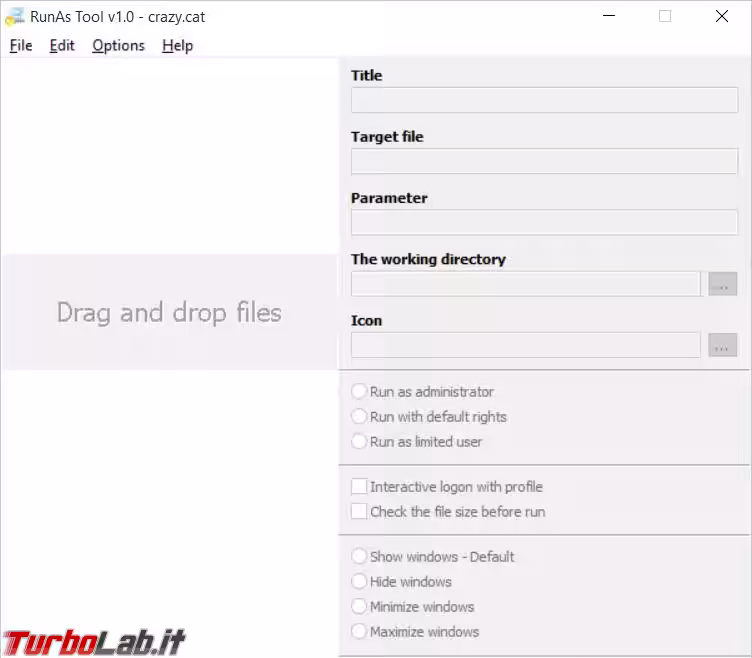This screenshot has height=658, width=752.
Task: Click the working directory input field
Action: [x=526, y=283]
